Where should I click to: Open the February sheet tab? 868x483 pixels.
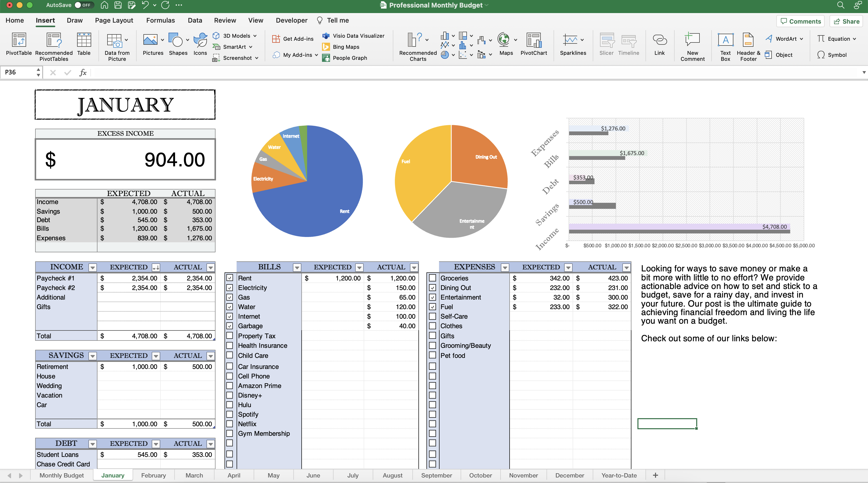pyautogui.click(x=153, y=475)
